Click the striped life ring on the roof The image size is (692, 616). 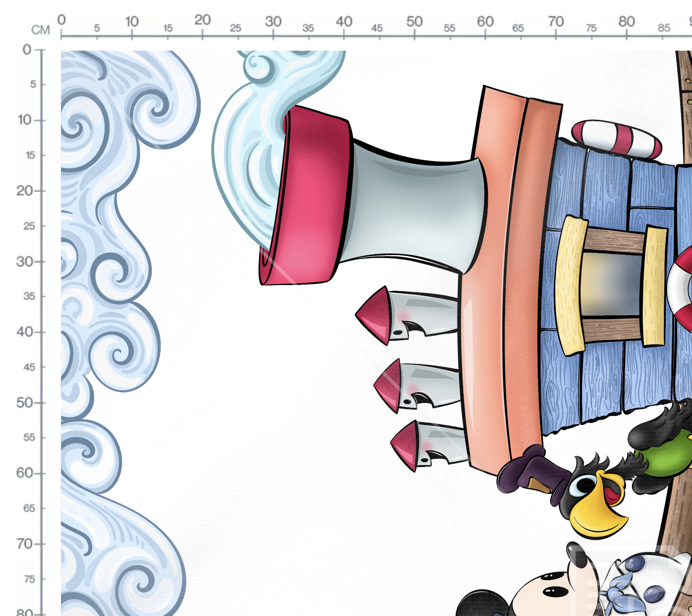click(x=616, y=138)
